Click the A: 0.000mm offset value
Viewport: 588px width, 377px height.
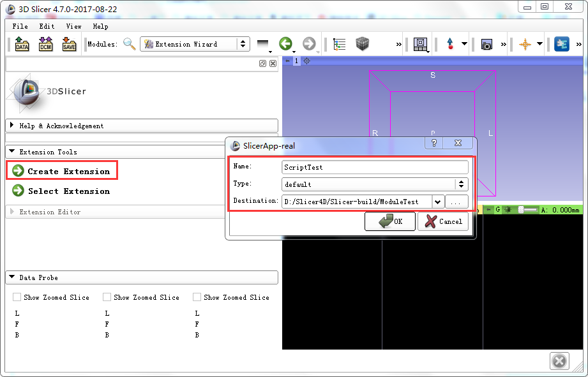point(560,210)
